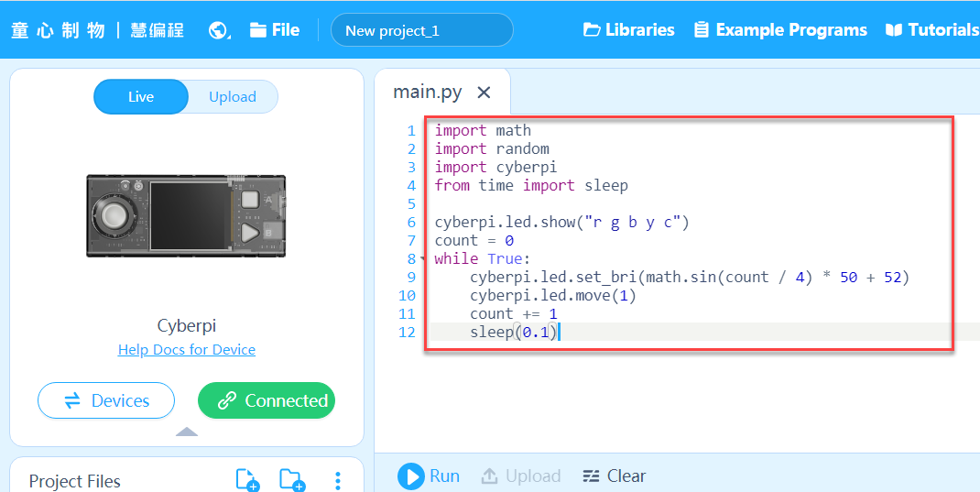980x492 pixels.
Task: Open Example Programs
Action: [780, 30]
